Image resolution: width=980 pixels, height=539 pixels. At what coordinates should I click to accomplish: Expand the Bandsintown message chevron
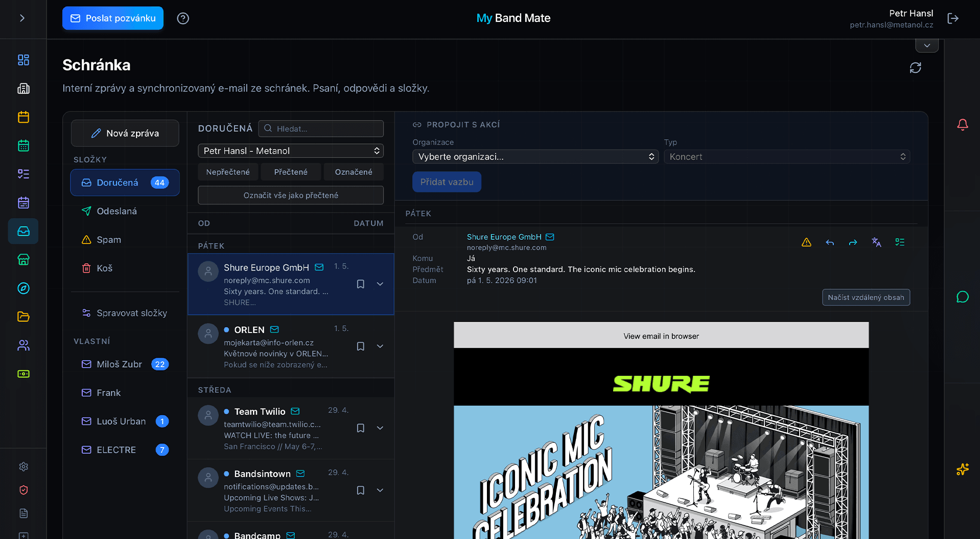380,490
